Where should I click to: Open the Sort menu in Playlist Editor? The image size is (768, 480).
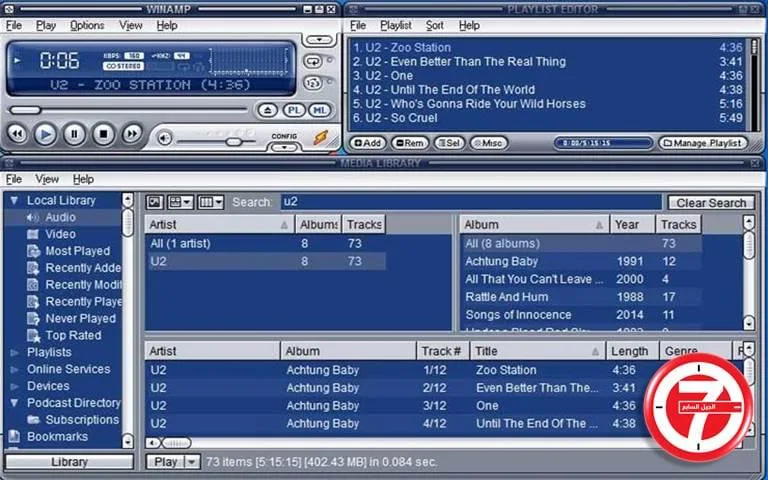[434, 25]
